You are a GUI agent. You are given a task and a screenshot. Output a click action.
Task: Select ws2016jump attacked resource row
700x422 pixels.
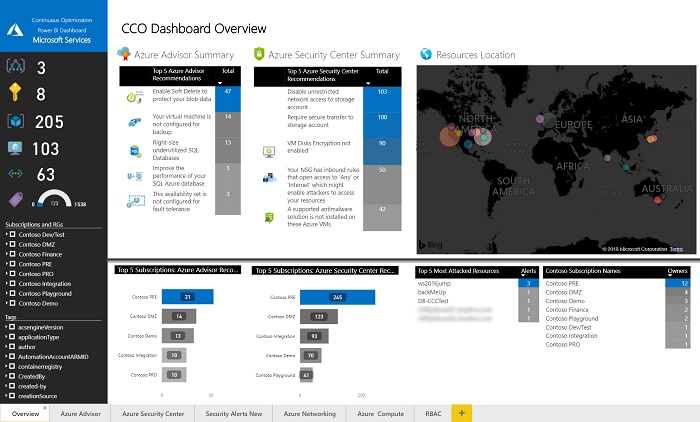(477, 284)
